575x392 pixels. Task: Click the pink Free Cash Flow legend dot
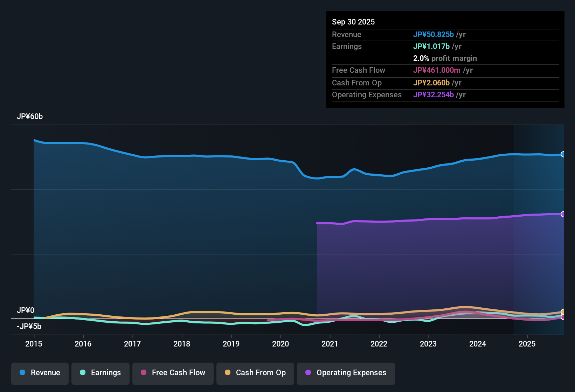pyautogui.click(x=143, y=373)
